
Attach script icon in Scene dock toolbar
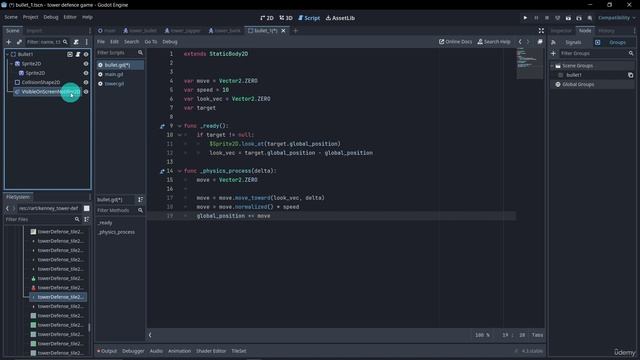click(x=76, y=42)
